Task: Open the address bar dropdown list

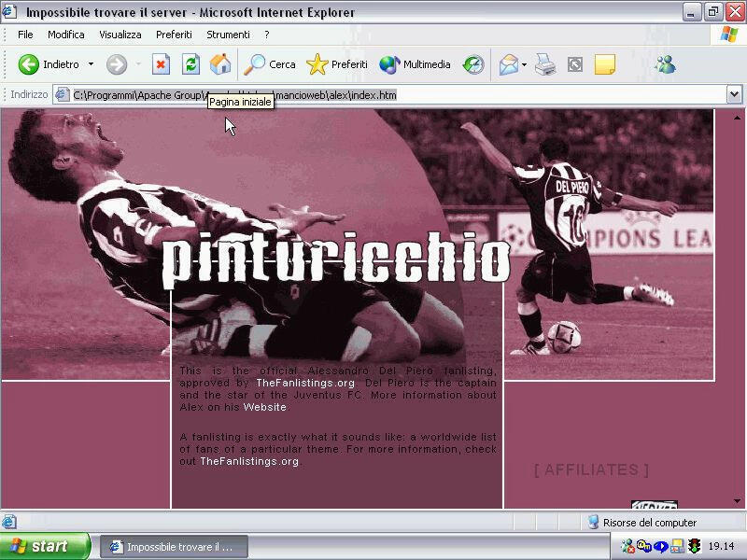Action: point(735,94)
